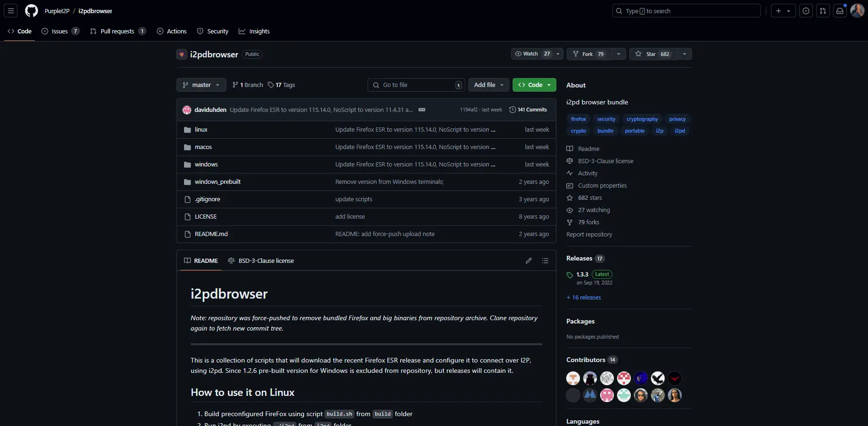Select the privacy topic tag
The image size is (868, 426).
[677, 119]
